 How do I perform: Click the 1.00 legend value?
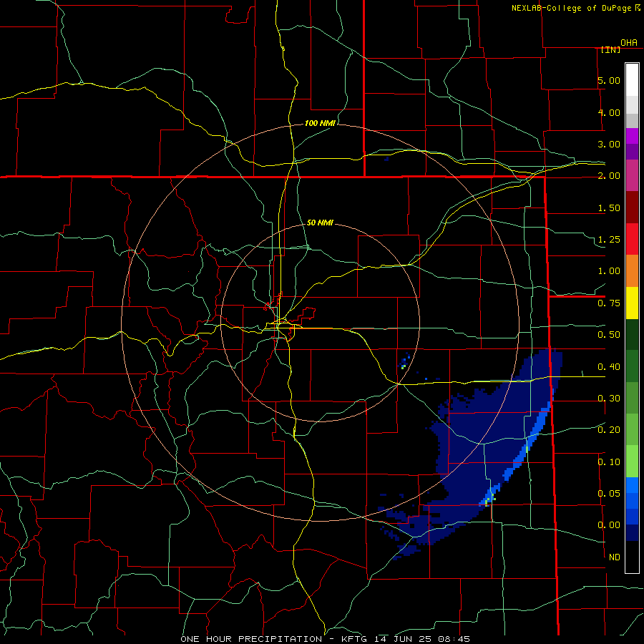(609, 271)
